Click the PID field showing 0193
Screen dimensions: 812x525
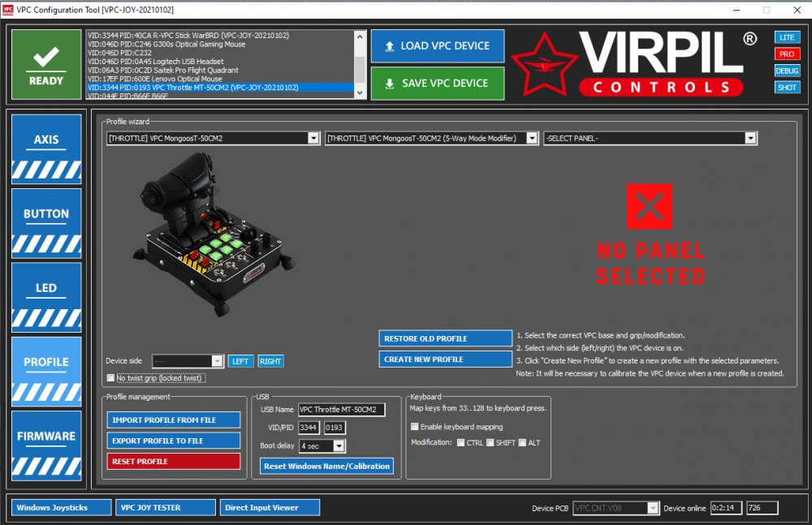(335, 428)
